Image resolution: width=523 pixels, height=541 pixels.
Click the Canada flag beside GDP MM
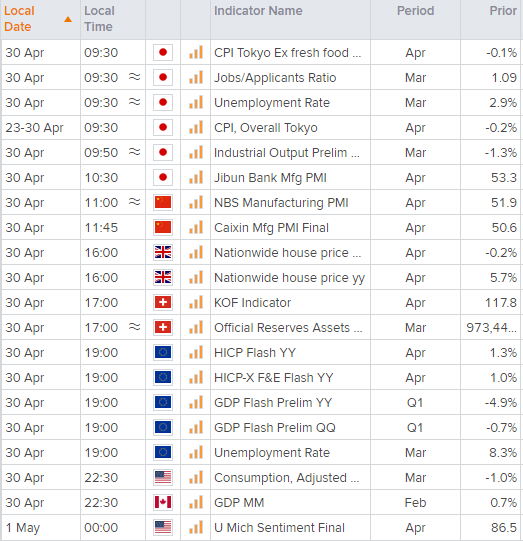[163, 502]
